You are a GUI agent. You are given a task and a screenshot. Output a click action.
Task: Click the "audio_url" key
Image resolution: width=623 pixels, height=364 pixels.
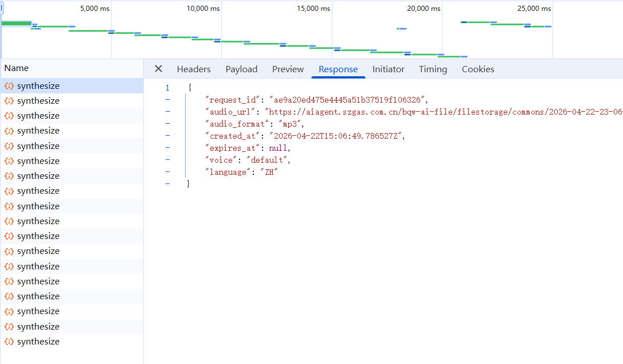coord(230,112)
